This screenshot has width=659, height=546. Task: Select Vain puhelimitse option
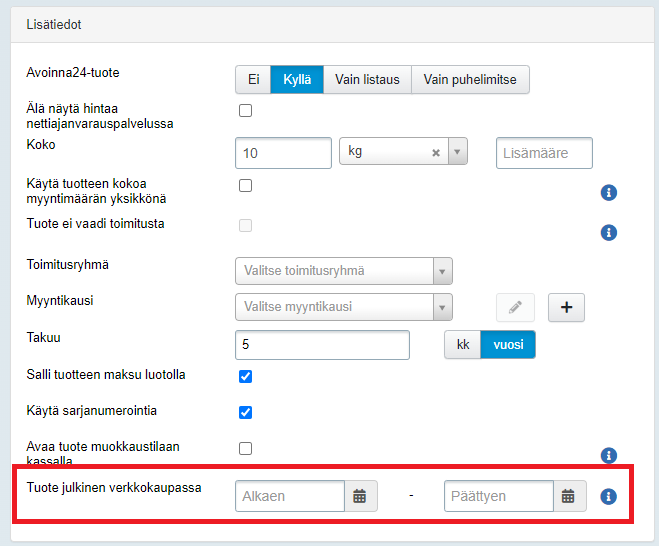point(470,79)
